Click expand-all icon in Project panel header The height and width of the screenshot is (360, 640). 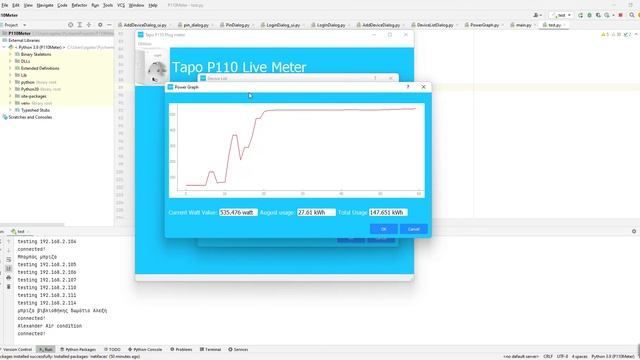[80, 25]
